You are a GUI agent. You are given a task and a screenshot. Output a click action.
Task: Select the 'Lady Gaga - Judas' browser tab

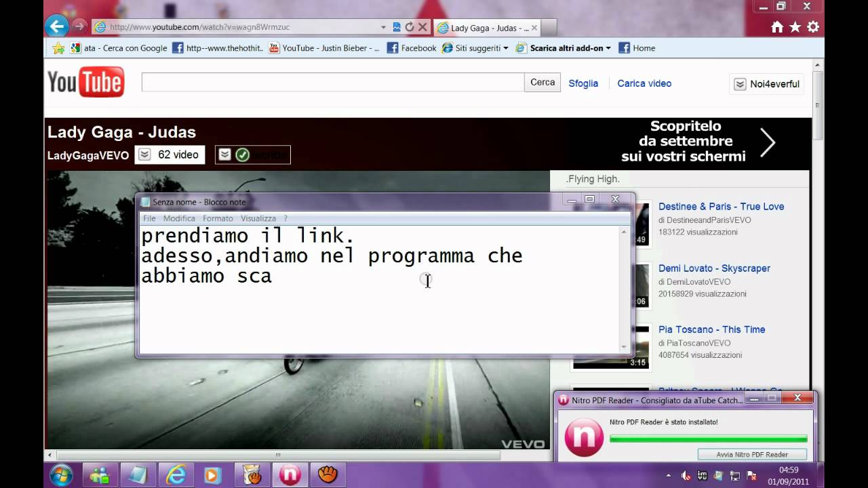486,28
